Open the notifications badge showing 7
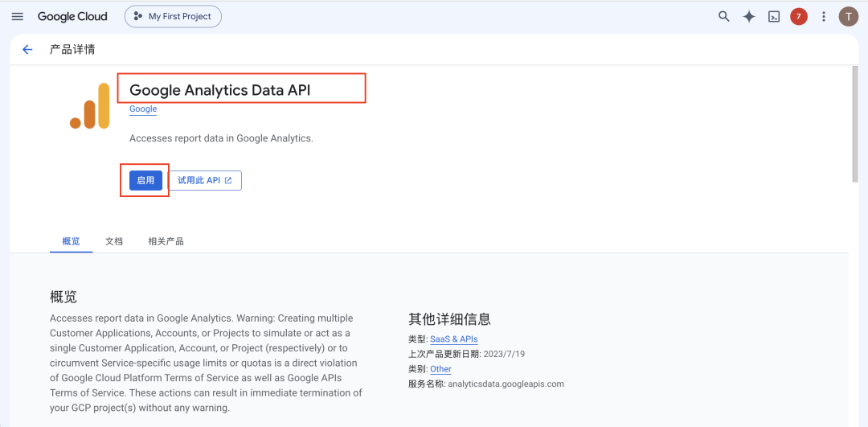 (x=798, y=17)
